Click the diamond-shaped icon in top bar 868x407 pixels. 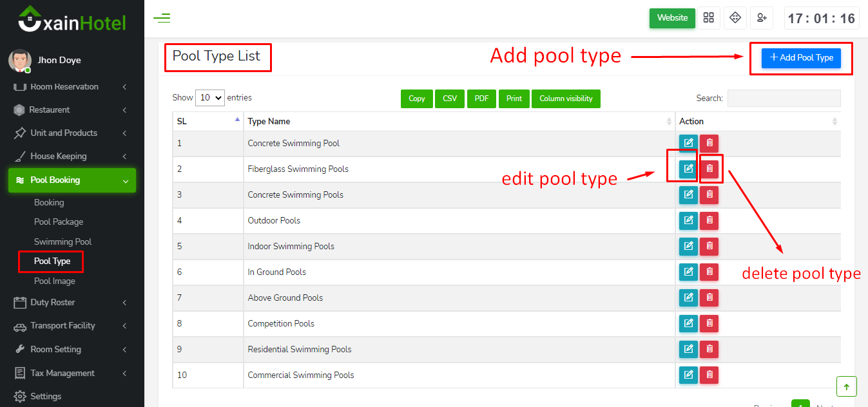[x=735, y=18]
